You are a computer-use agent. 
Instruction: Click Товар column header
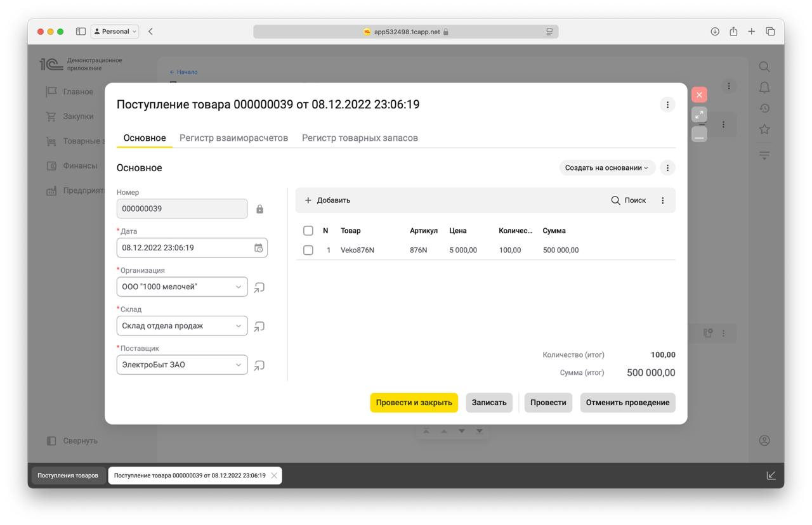coord(350,231)
